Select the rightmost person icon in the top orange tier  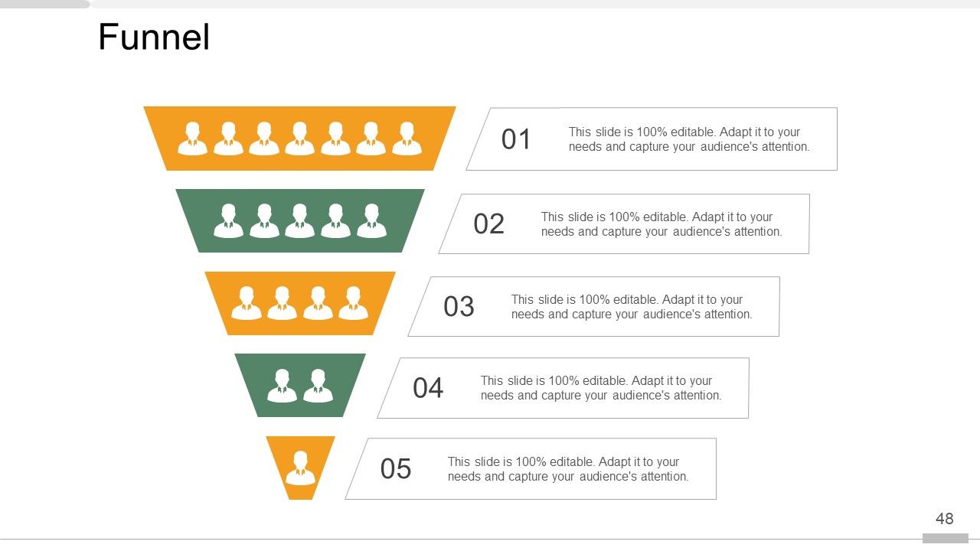pyautogui.click(x=407, y=139)
